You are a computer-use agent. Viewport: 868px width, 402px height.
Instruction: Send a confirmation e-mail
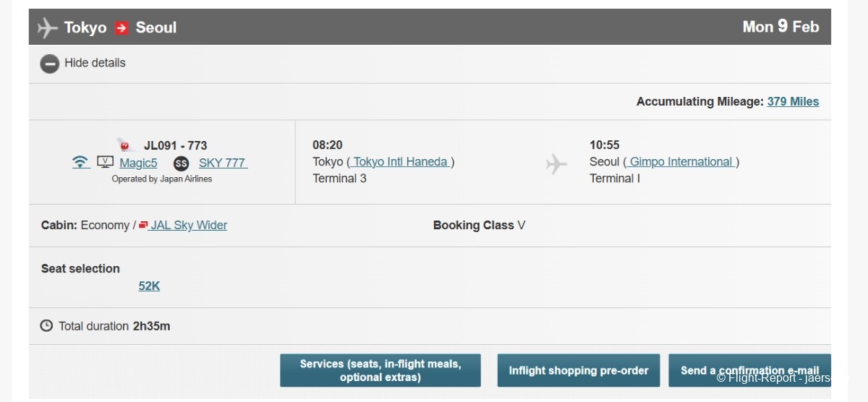(749, 370)
